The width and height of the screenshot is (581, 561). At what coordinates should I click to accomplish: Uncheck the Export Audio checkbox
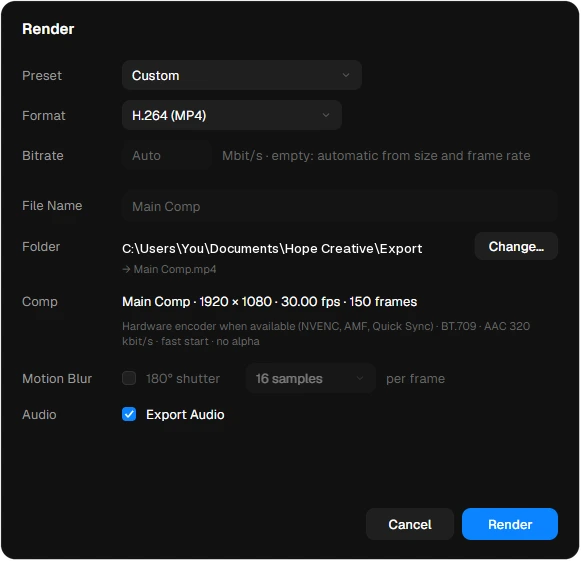[129, 414]
